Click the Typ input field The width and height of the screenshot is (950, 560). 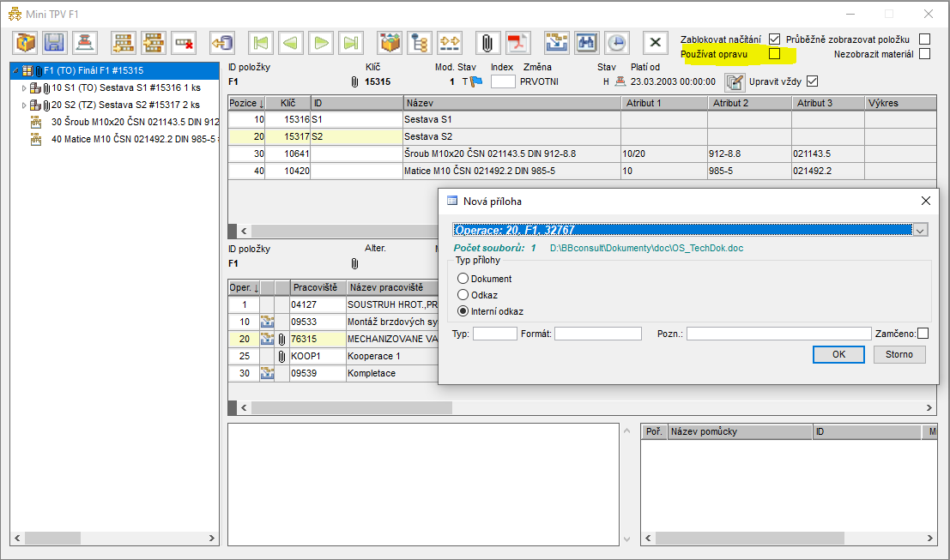(x=494, y=334)
